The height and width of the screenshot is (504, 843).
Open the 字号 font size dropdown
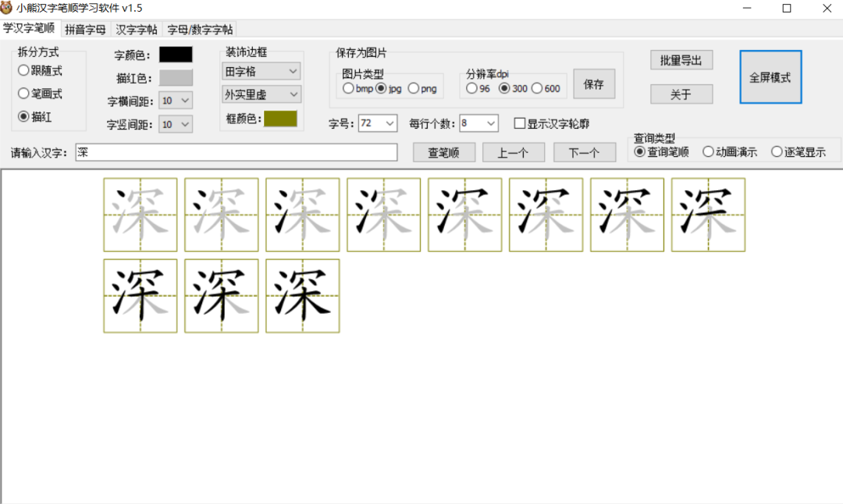click(378, 123)
